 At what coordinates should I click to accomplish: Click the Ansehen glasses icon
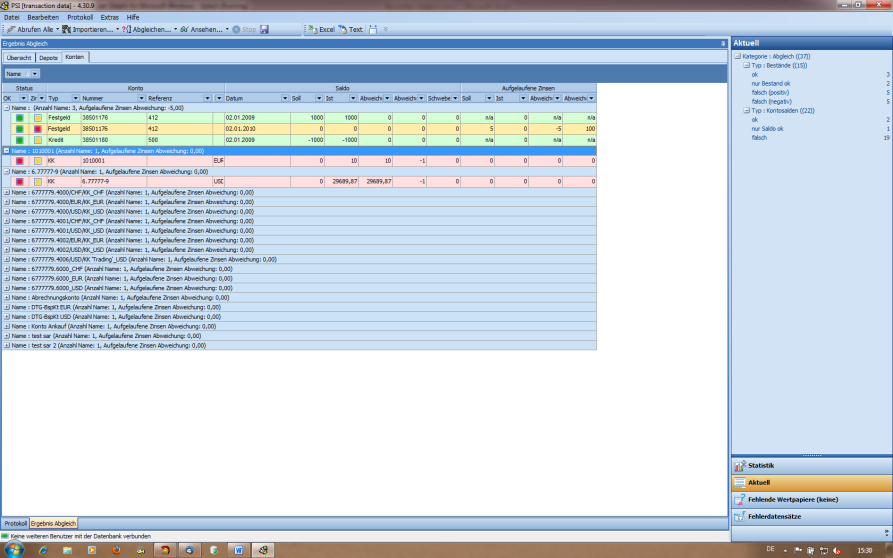(184, 29)
